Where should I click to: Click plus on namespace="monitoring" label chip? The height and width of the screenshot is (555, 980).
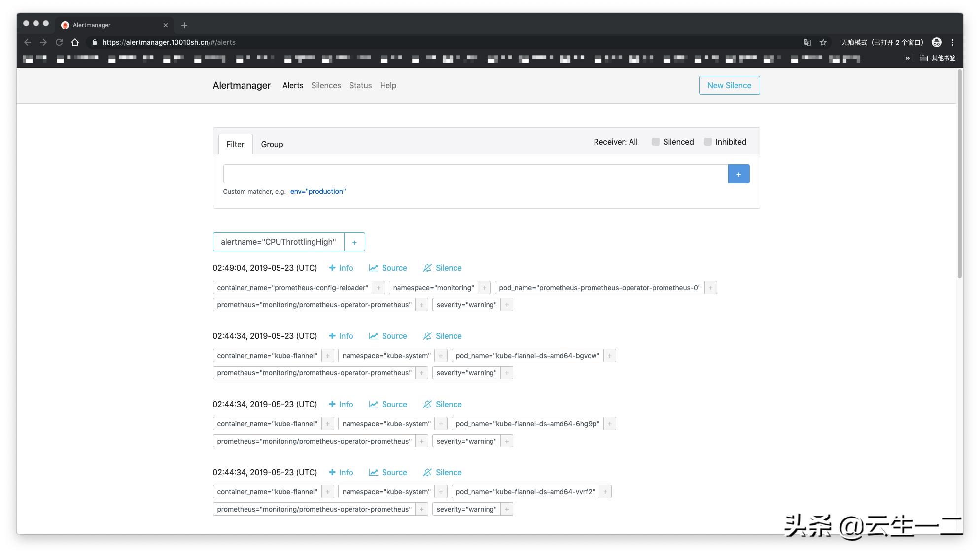(x=484, y=287)
